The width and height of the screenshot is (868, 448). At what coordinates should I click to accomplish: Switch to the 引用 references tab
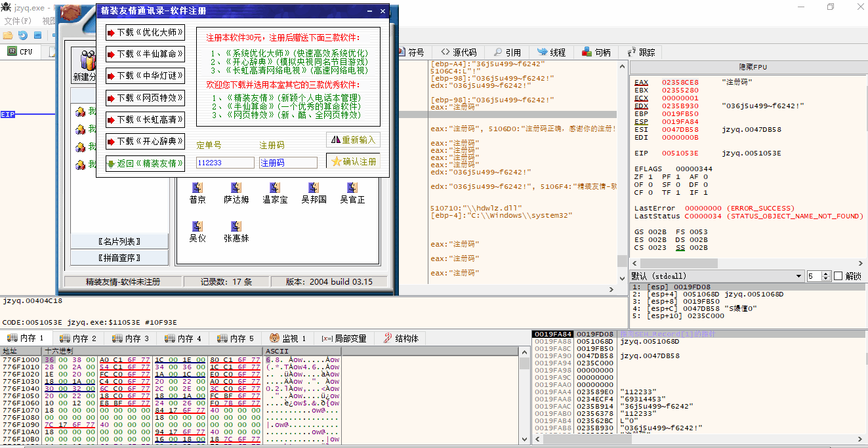pos(507,52)
